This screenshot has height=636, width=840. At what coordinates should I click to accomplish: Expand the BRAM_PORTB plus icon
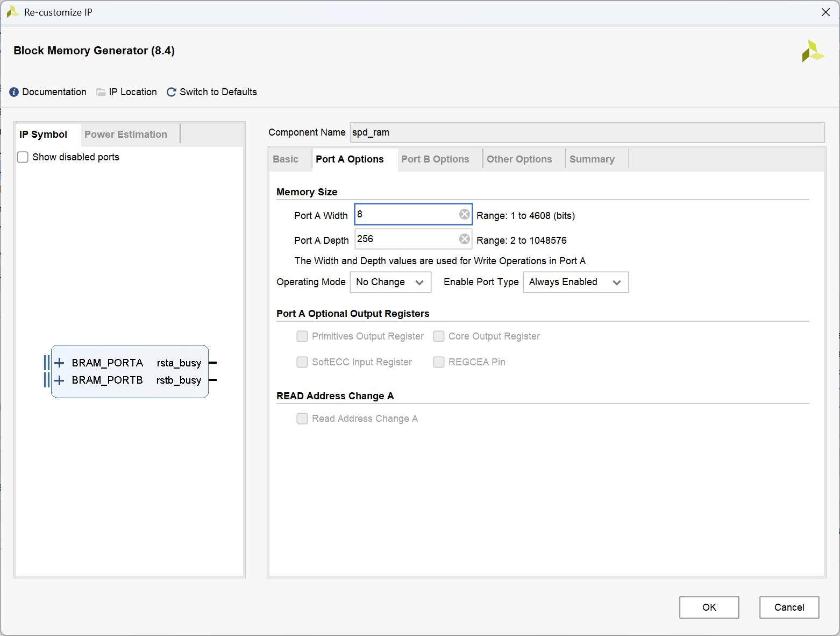tap(59, 380)
